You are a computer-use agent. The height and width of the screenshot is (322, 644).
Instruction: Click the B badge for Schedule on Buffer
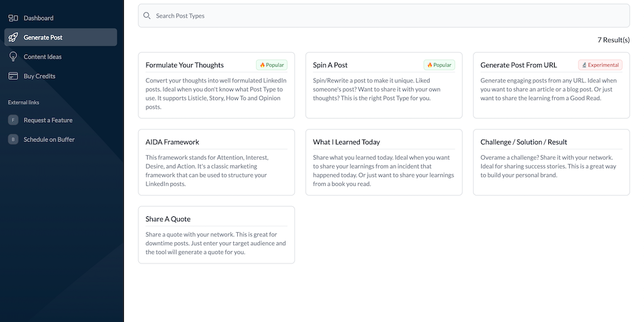pyautogui.click(x=13, y=139)
